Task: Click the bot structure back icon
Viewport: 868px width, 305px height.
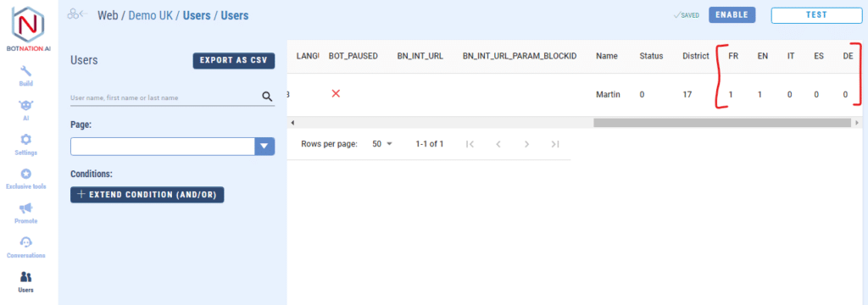Action: point(77,15)
